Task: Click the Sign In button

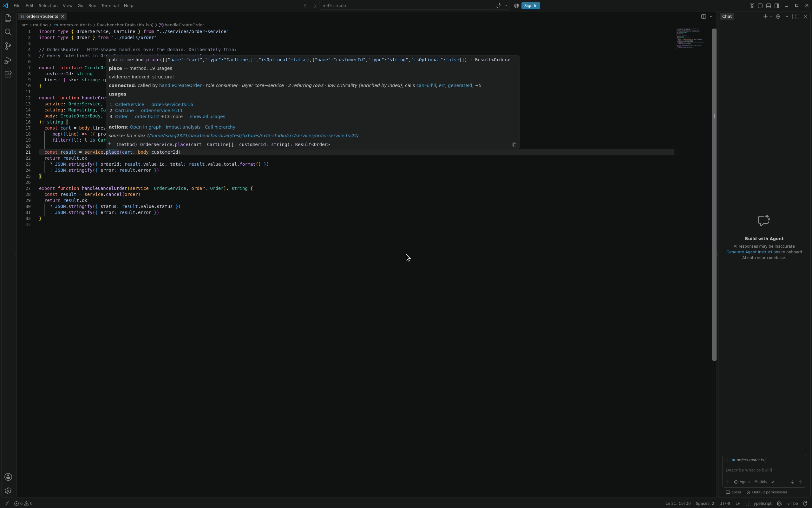Action: (530, 6)
